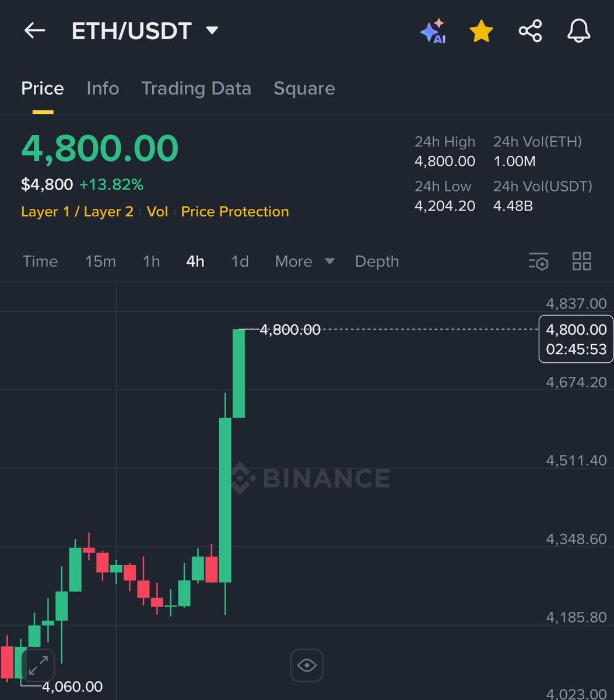Tap the 4,348.60 axis label
The height and width of the screenshot is (700, 614).
point(576,539)
